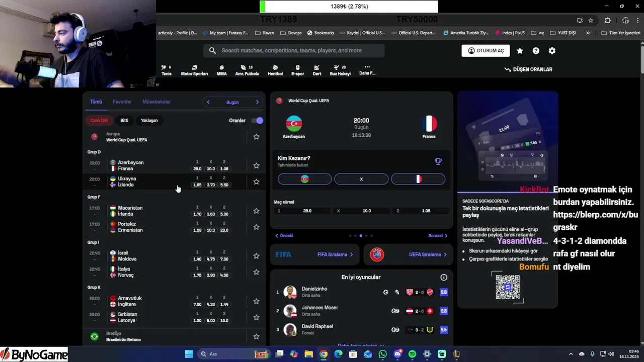Favorite the Brasileirão Betano league star

coord(256,336)
